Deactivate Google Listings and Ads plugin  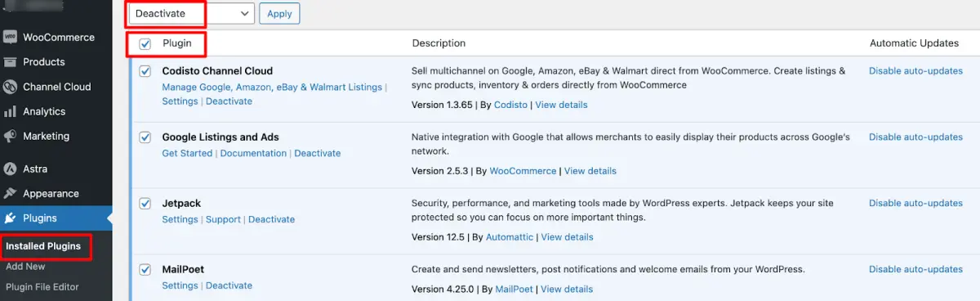coord(318,153)
